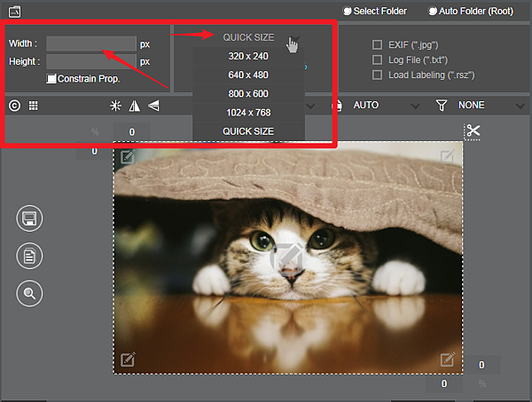This screenshot has width=532, height=402.
Task: Open the image file browser icon
Action: (x=14, y=12)
